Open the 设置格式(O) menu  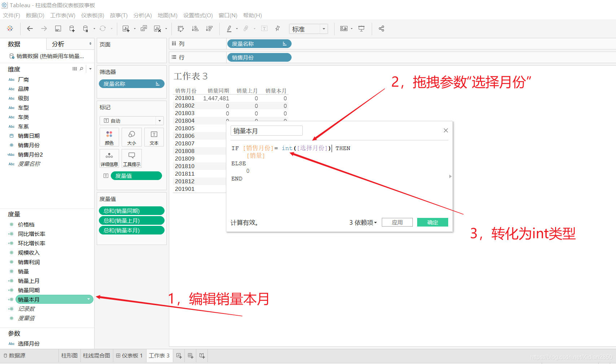click(x=198, y=15)
